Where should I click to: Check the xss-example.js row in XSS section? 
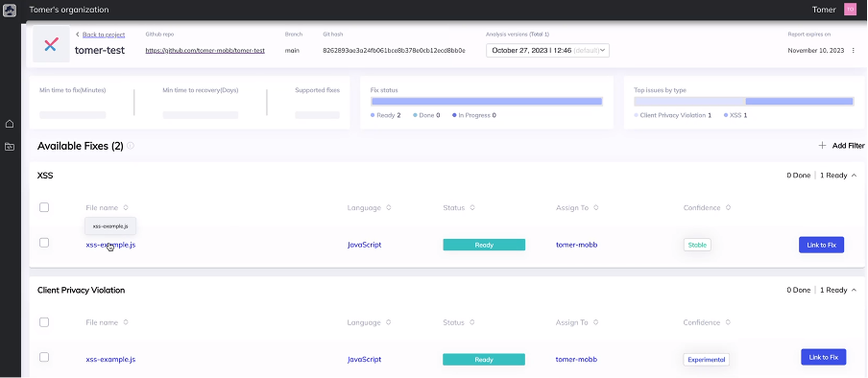[x=44, y=243]
